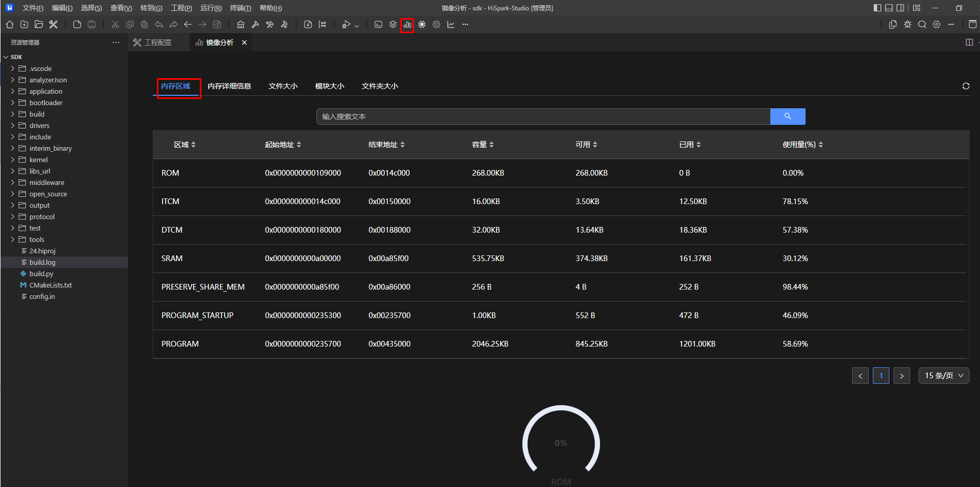Toggle the bottom panel layout icon
This screenshot has height=487, width=980.
[x=889, y=8]
